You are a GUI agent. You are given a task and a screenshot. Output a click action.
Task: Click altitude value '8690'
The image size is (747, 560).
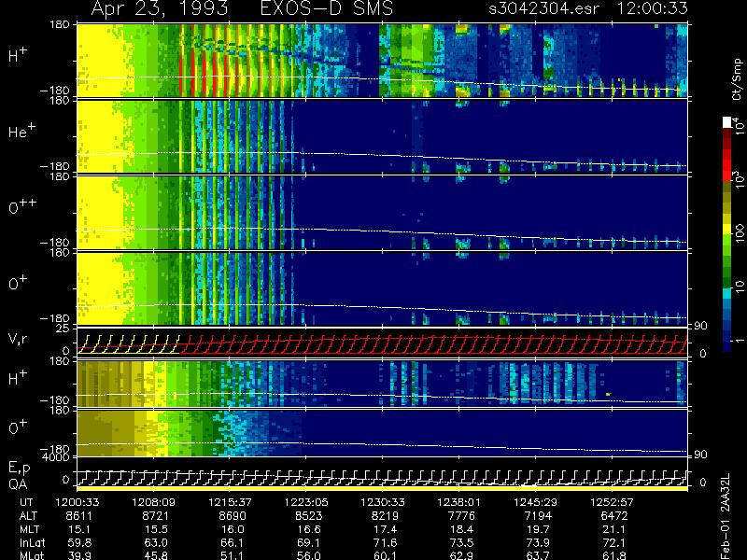point(232,516)
